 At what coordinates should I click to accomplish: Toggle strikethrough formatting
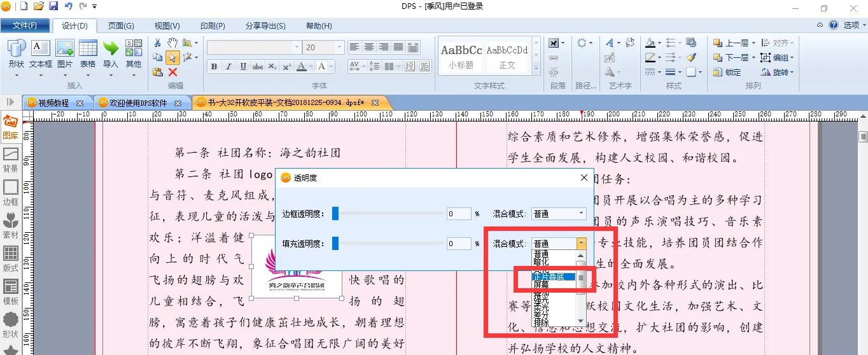coord(258,67)
